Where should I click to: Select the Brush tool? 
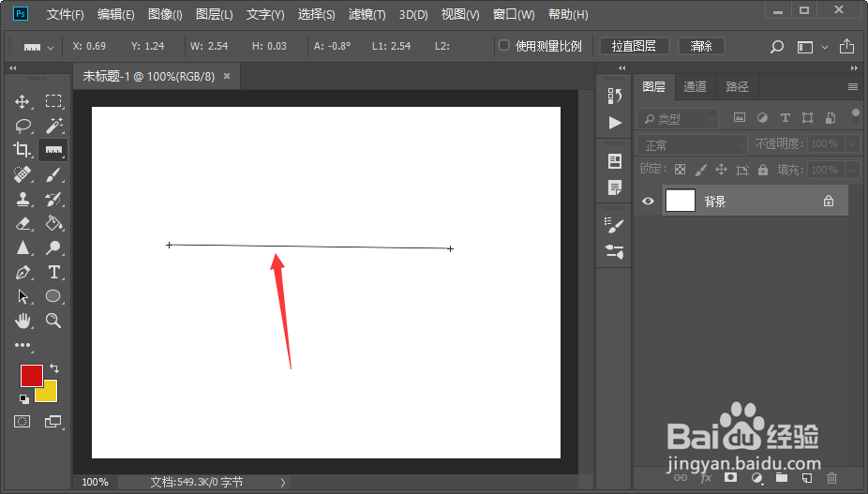click(x=53, y=174)
